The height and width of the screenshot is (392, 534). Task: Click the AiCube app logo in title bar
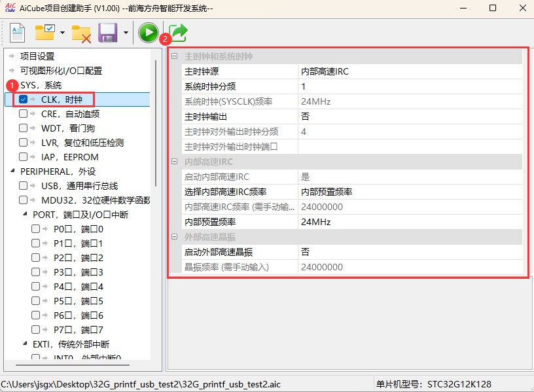click(x=10, y=7)
